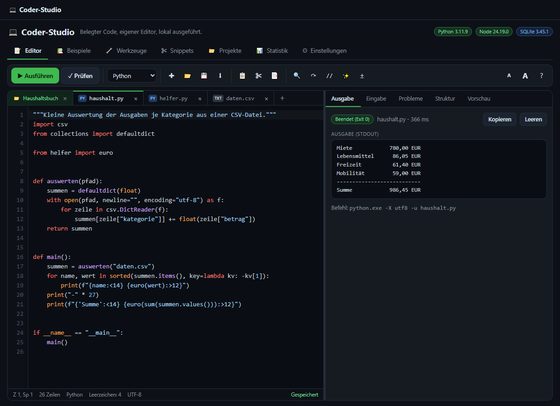This screenshot has width=560, height=406.
Task: Click the floppy disk save icon
Action: pyautogui.click(x=204, y=76)
